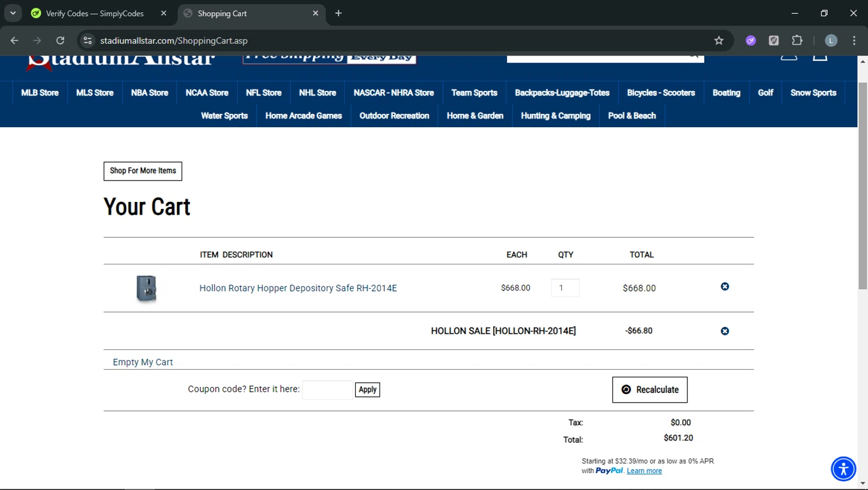Open the NHL Store menu

(317, 93)
